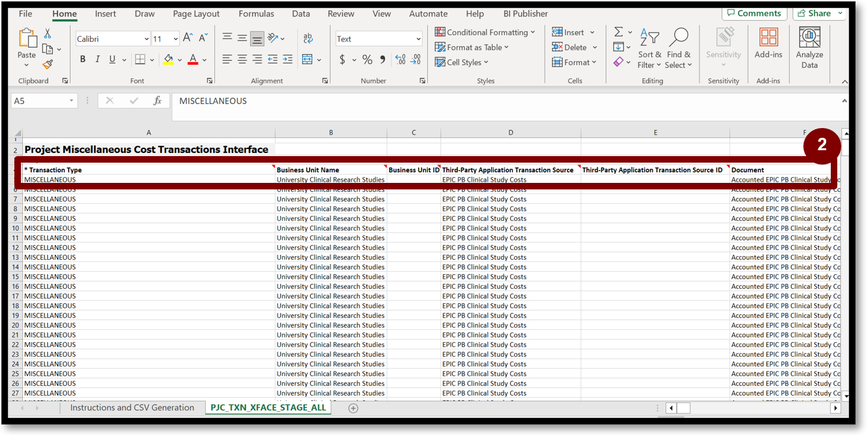868x435 pixels.
Task: Toggle bottom vertical alignment
Action: pos(257,39)
